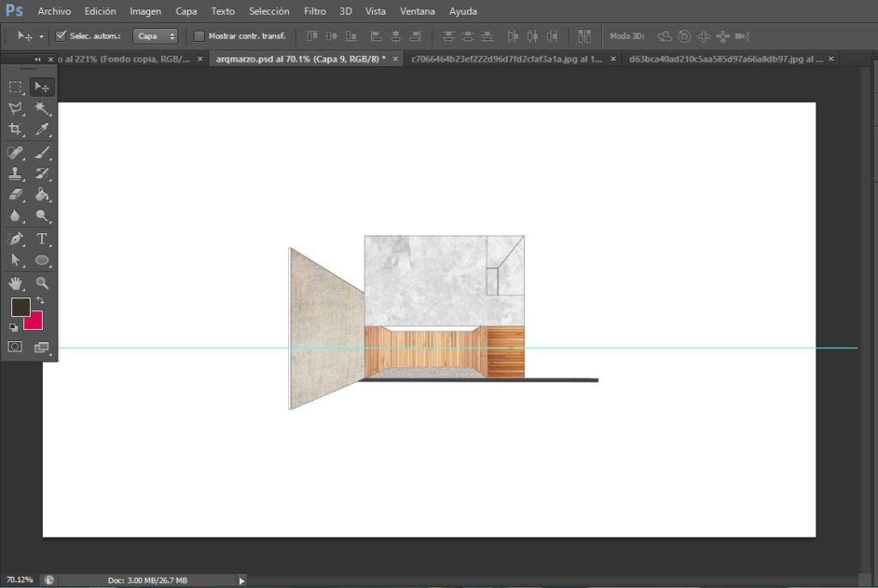Viewport: 878px width, 588px height.
Task: Select the Polygonal Lasso tool
Action: click(15, 108)
